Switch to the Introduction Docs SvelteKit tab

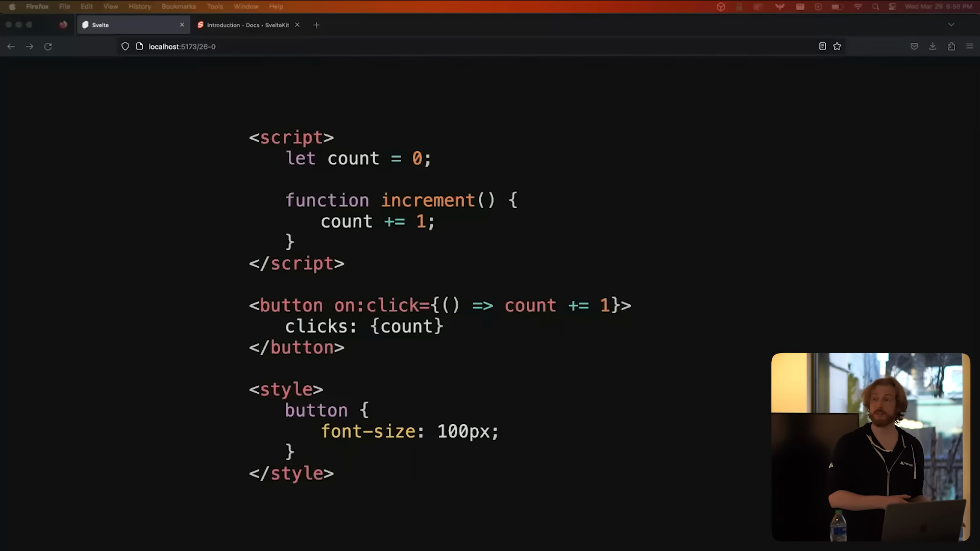pyautogui.click(x=248, y=25)
